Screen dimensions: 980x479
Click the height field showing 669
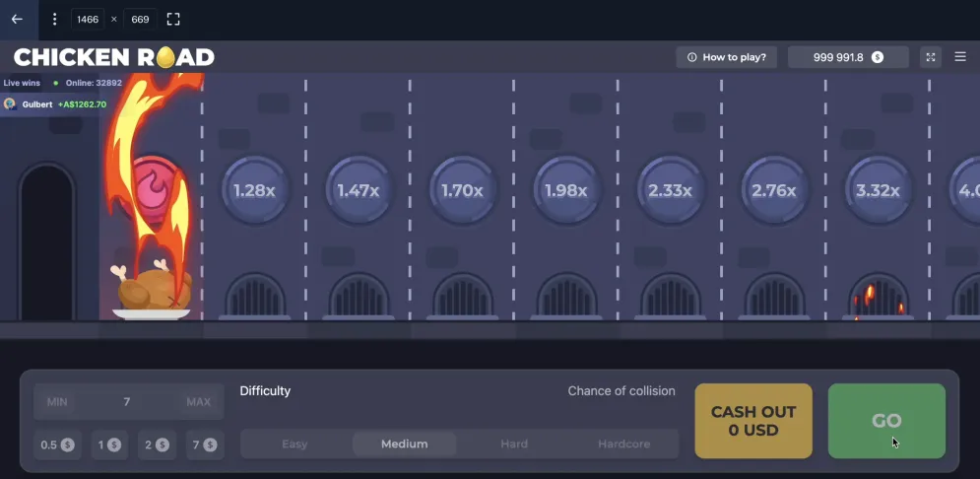(x=140, y=20)
